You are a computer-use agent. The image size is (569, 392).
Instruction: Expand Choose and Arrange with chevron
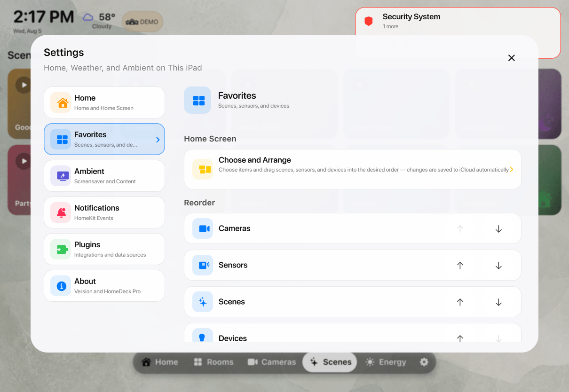511,169
